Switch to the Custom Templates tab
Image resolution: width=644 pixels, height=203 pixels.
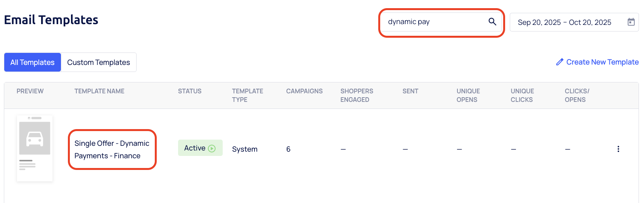[x=99, y=62]
